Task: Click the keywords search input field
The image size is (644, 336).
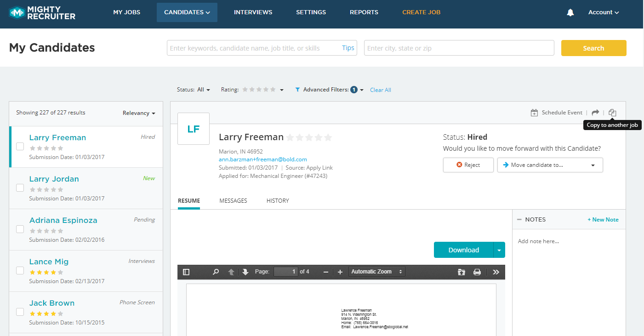Action: point(262,48)
